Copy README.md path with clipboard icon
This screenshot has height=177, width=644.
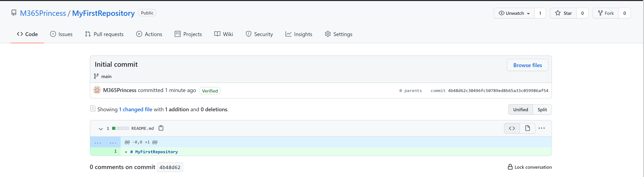(161, 128)
